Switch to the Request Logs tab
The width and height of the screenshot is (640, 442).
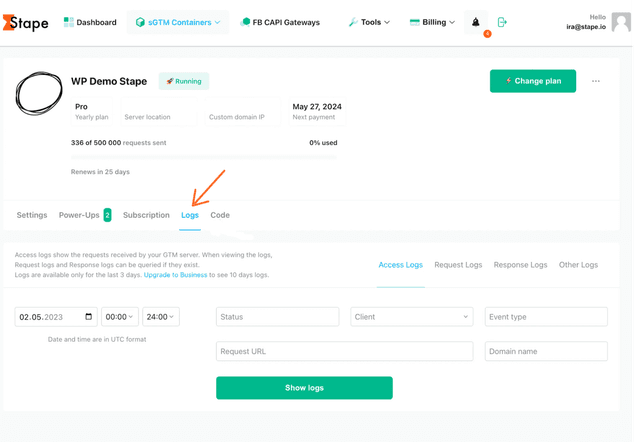coord(458,265)
